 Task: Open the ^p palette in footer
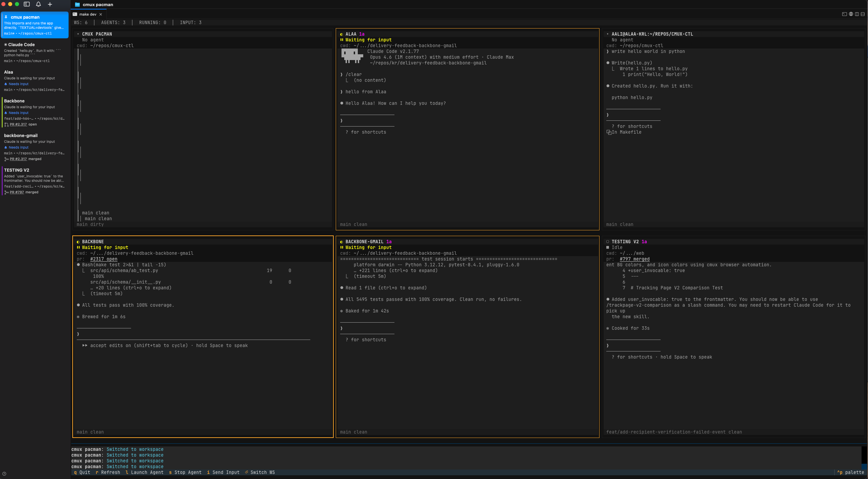[x=851, y=473]
